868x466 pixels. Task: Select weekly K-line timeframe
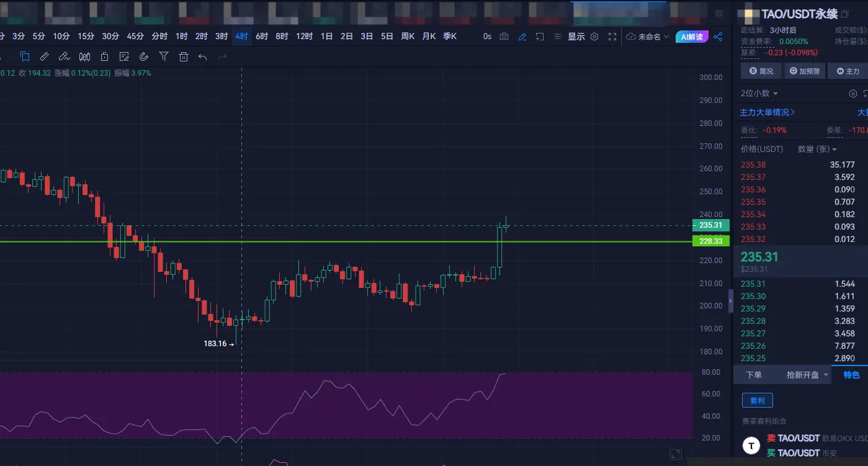408,37
